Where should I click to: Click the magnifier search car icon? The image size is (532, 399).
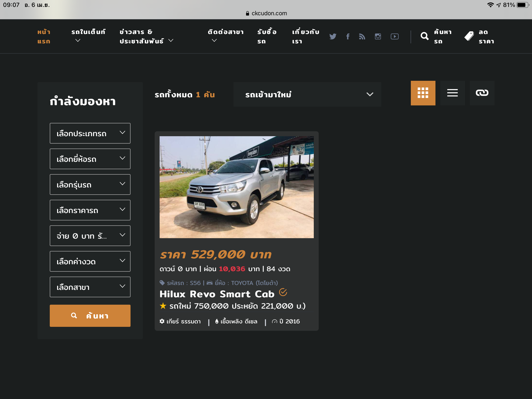[424, 36]
